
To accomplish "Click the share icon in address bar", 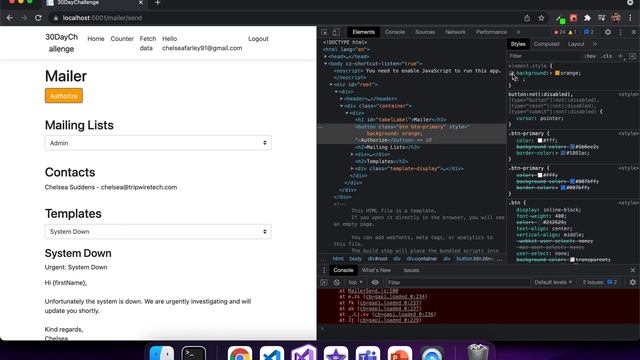I will coord(527,18).
